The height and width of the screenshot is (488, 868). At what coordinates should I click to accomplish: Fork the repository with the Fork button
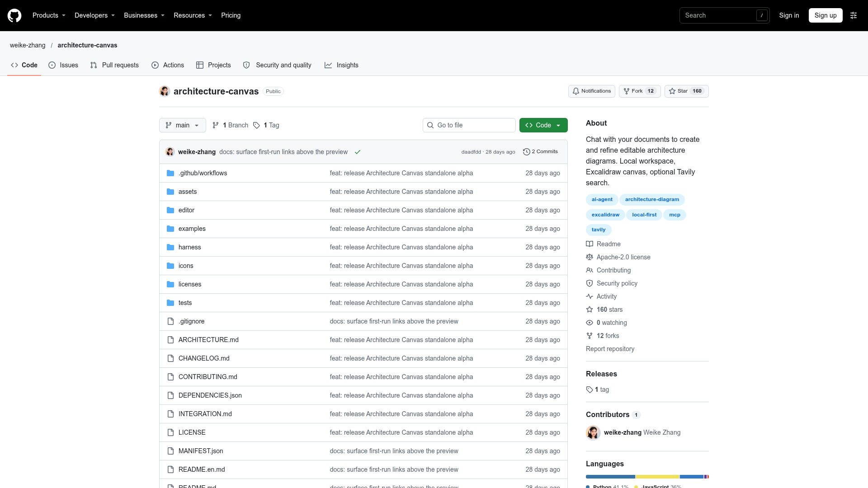(639, 91)
